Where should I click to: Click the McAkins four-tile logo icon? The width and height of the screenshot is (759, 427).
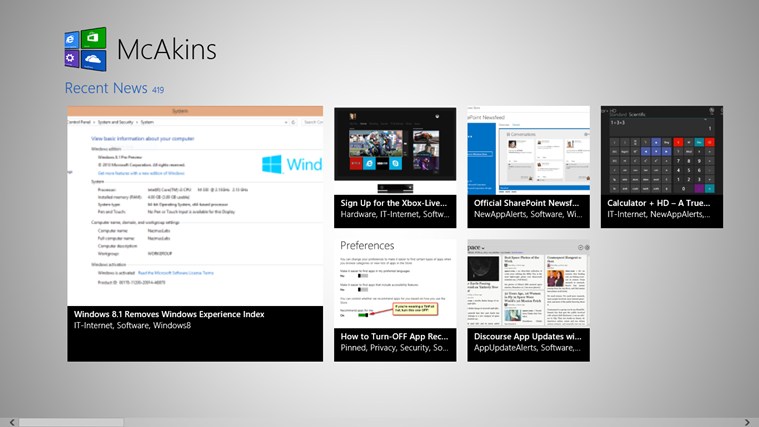coord(86,49)
